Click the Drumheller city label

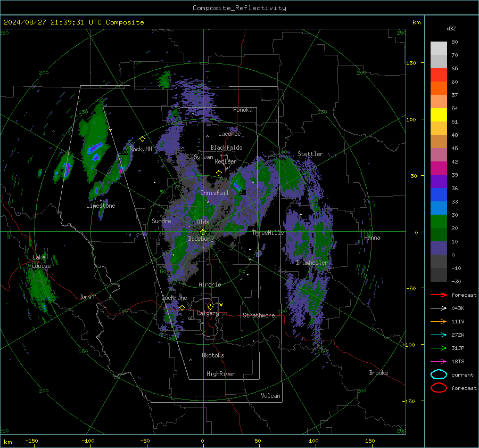coord(311,263)
